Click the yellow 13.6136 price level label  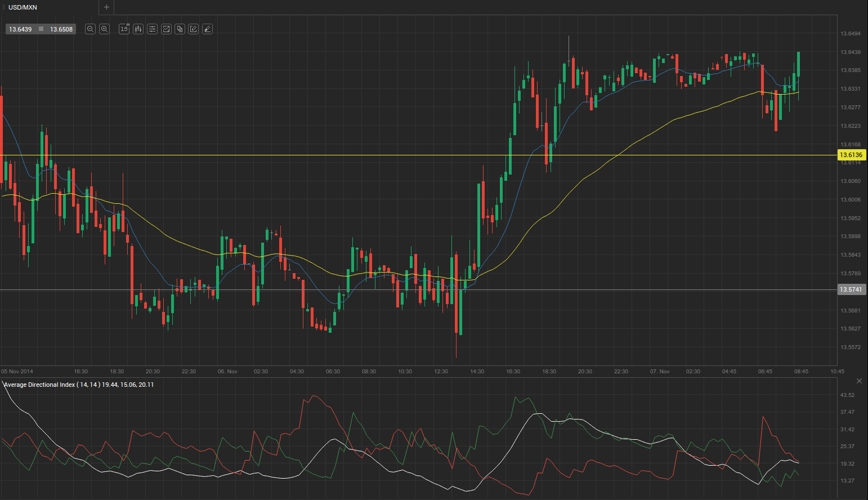click(x=851, y=155)
